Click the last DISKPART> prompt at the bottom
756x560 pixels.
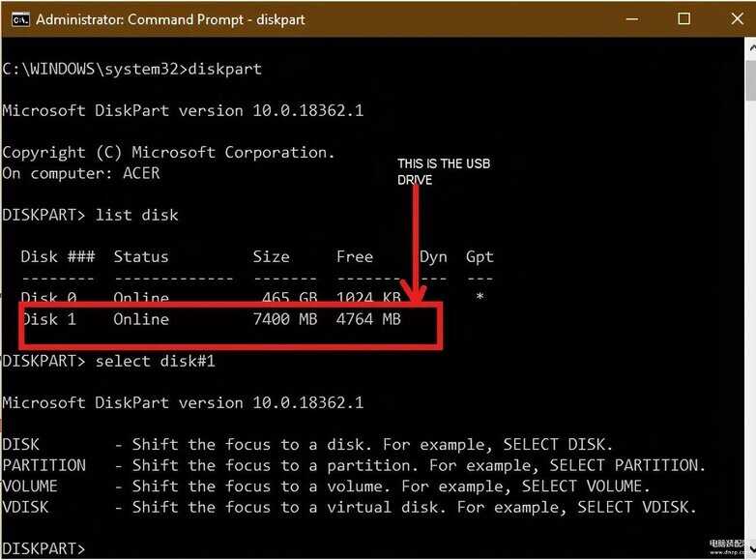[x=44, y=549]
